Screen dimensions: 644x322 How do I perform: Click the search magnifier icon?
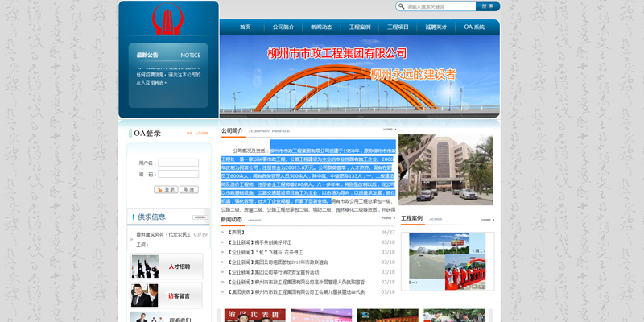pos(402,6)
